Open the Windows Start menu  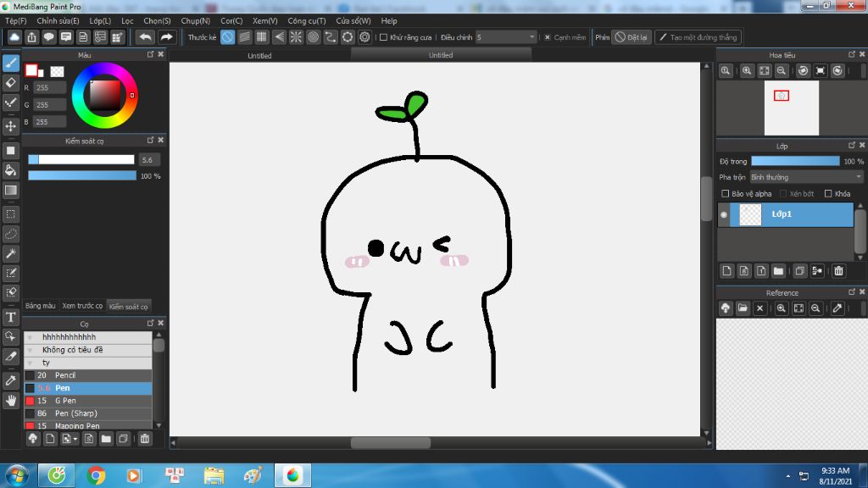17,475
